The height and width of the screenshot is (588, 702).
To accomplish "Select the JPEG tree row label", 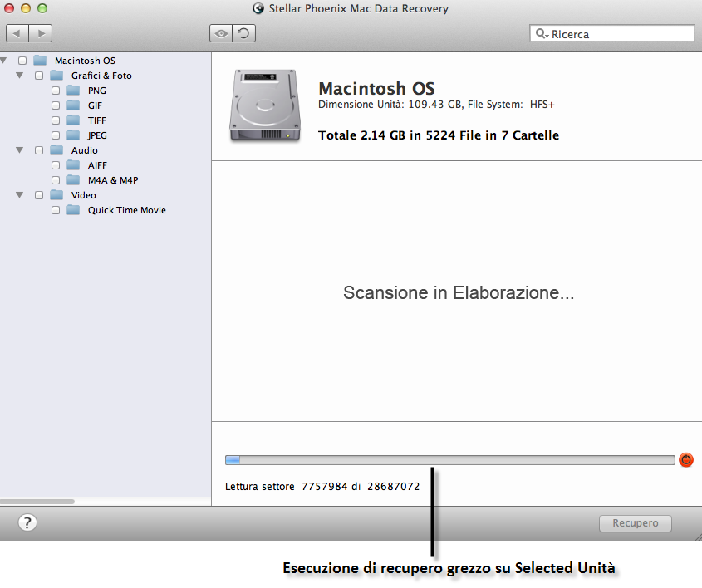I will pyautogui.click(x=97, y=135).
